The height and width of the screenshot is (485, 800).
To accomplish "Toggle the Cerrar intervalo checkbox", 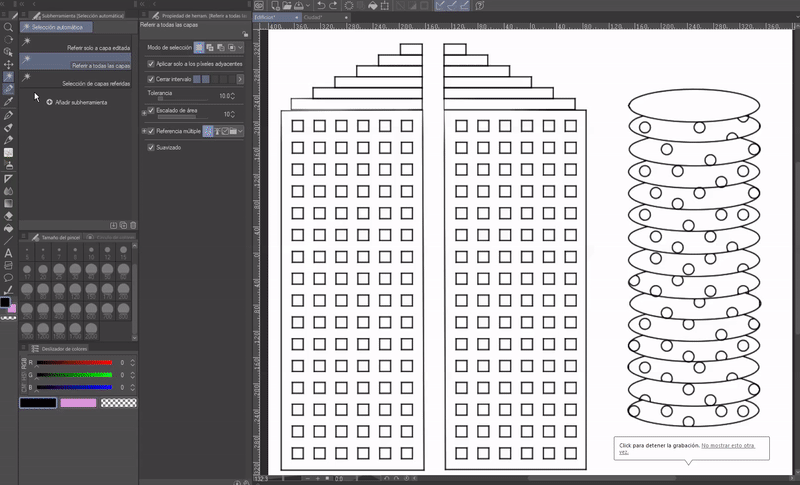I will [x=151, y=78].
